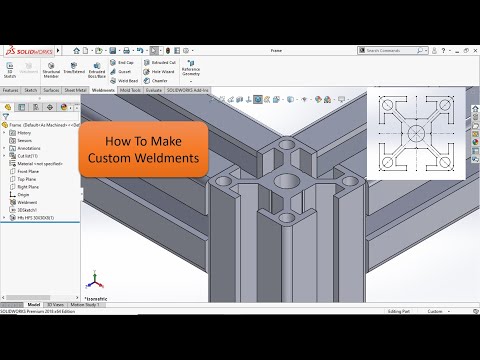Open the SOLIDWORKS Add-Ins tab
This screenshot has width=480, height=360.
188,90
